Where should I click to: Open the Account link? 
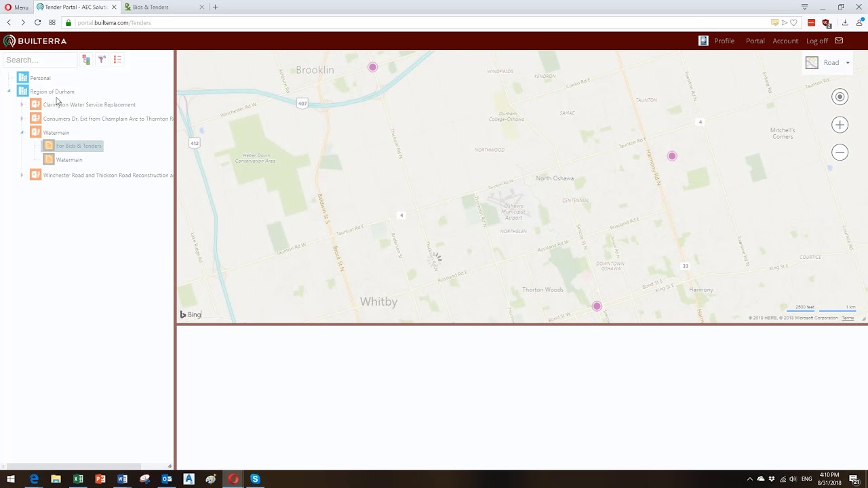coord(785,41)
